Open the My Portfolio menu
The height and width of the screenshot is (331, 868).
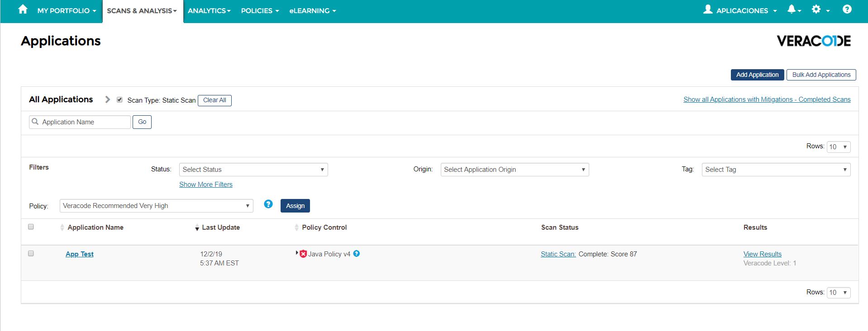coord(67,10)
